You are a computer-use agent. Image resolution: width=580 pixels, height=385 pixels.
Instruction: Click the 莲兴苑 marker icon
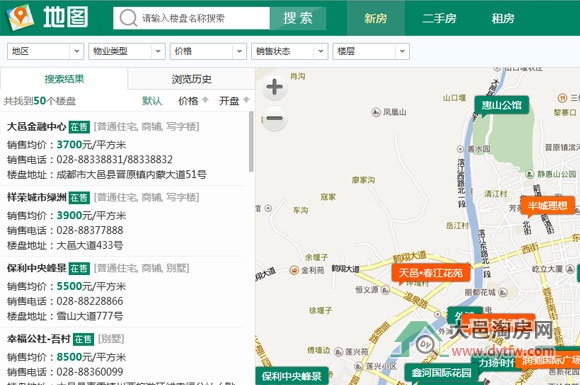pos(338,352)
